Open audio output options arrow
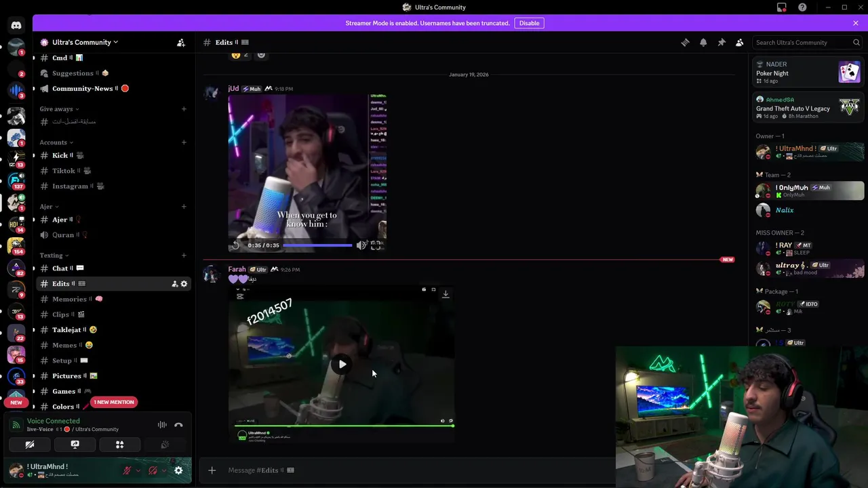The image size is (868, 488). click(163, 470)
